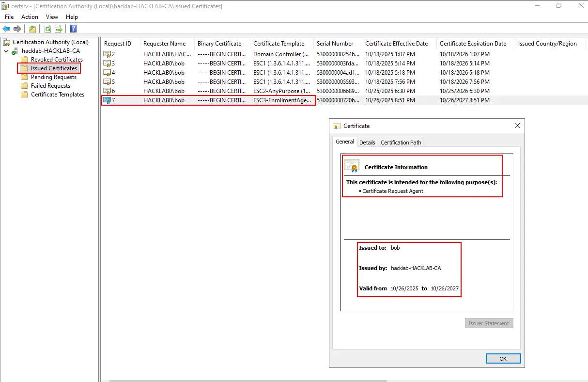Click the hacklab-HACKLAB-CA server icon
588x382 pixels.
15,51
